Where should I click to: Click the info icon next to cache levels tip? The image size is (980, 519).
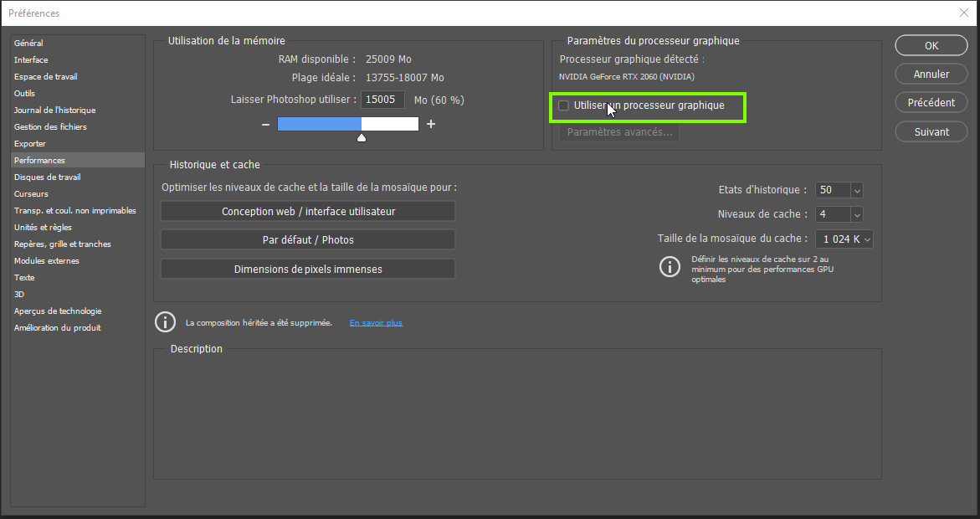[668, 267]
